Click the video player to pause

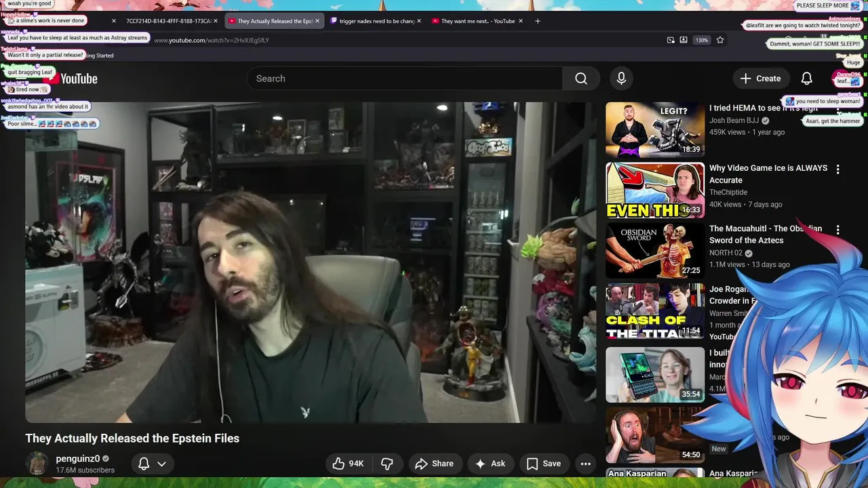pyautogui.click(x=311, y=262)
